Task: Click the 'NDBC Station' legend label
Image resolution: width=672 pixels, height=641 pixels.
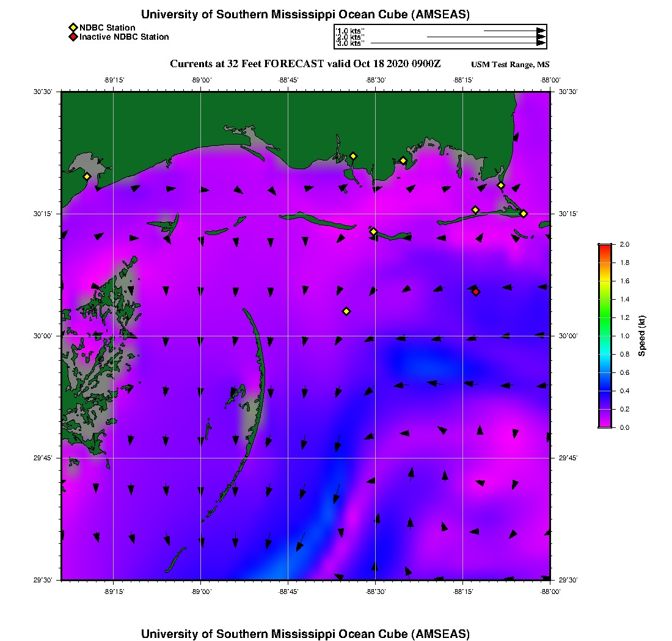Action: [x=108, y=27]
